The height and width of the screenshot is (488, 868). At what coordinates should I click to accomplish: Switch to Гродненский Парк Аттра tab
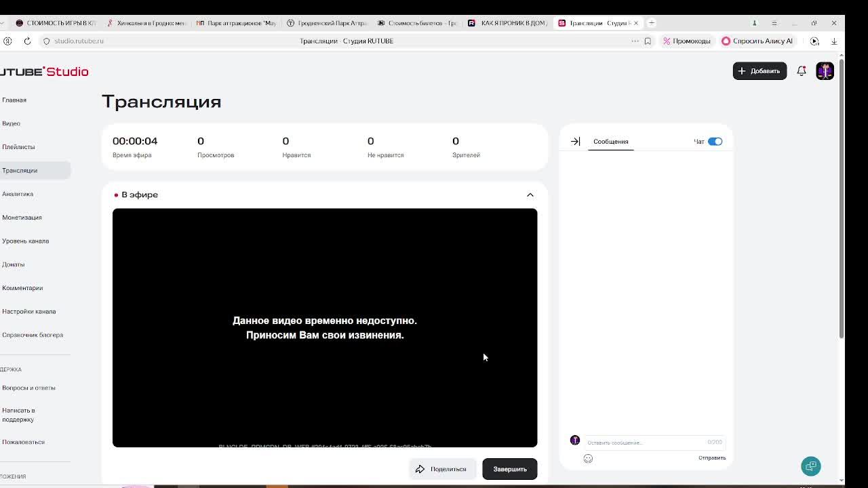327,23
